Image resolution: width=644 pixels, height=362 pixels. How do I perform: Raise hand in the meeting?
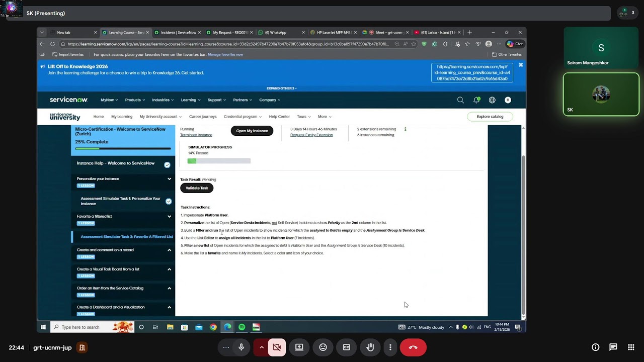(x=370, y=347)
